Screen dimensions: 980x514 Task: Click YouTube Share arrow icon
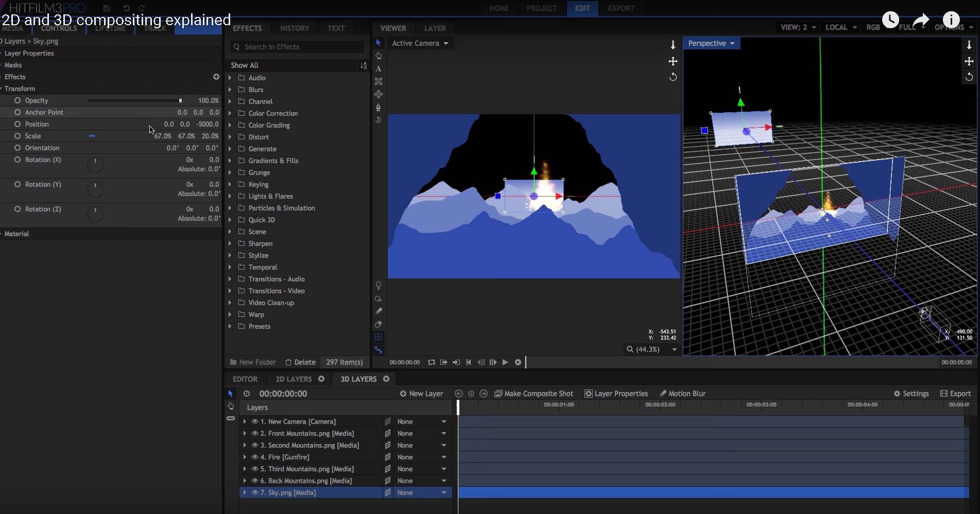[921, 20]
